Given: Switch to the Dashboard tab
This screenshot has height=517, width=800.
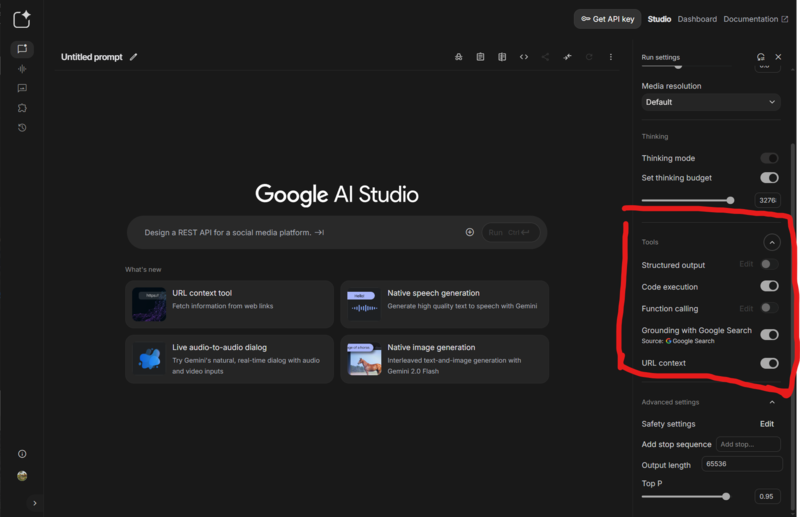Looking at the screenshot, I should (x=697, y=19).
